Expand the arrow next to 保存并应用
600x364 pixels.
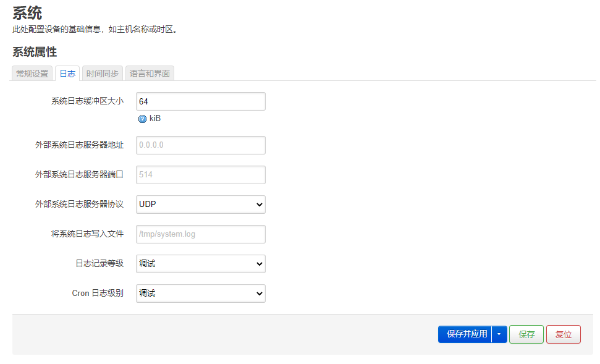pyautogui.click(x=499, y=334)
